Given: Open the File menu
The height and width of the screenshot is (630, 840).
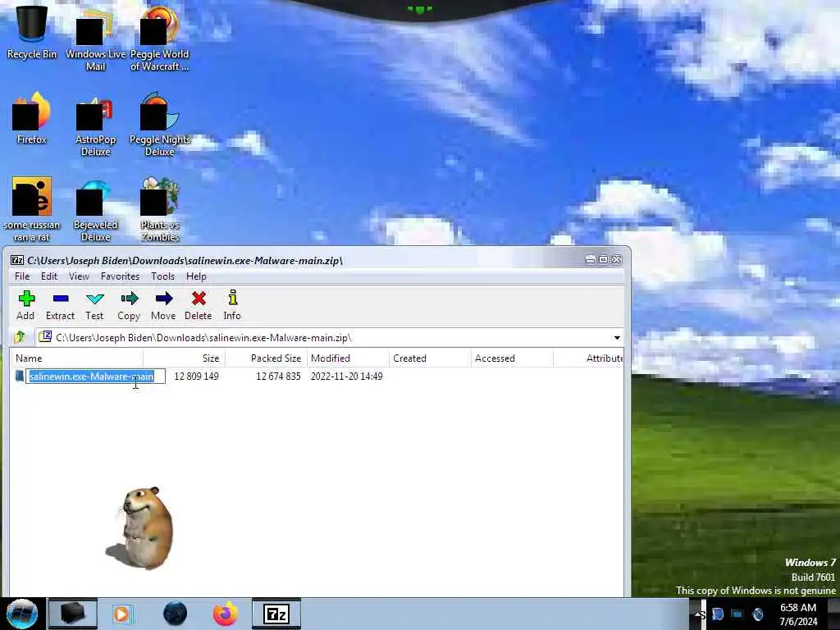Looking at the screenshot, I should (22, 276).
